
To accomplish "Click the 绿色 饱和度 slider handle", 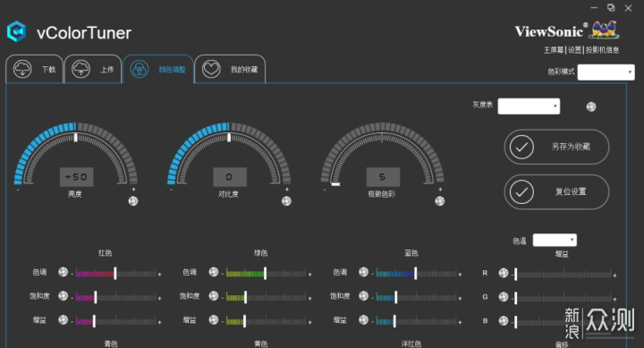I will 246,297.
